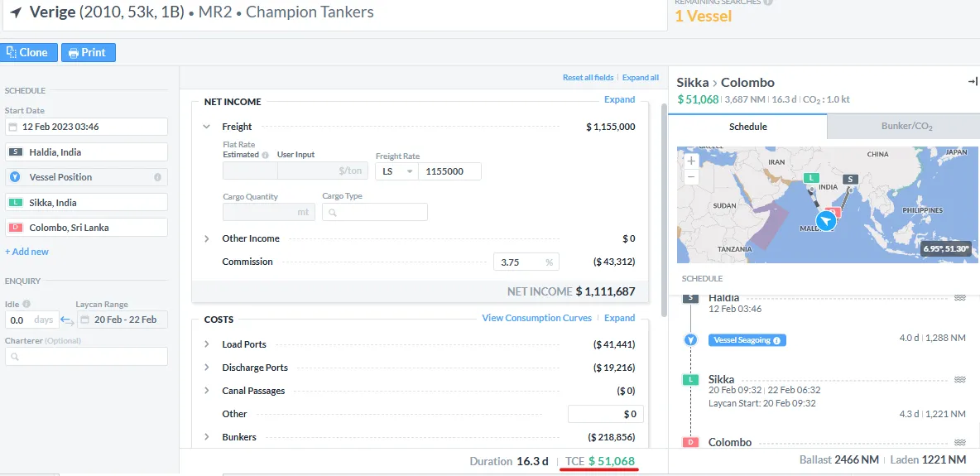Click the weather waves icon for Sikka
The width and height of the screenshot is (980, 476).
point(961,379)
